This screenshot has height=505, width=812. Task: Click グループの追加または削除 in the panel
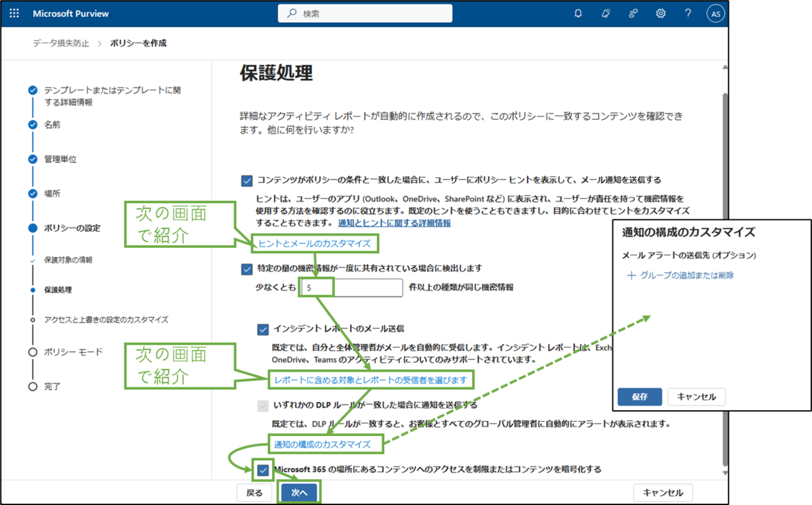point(681,276)
